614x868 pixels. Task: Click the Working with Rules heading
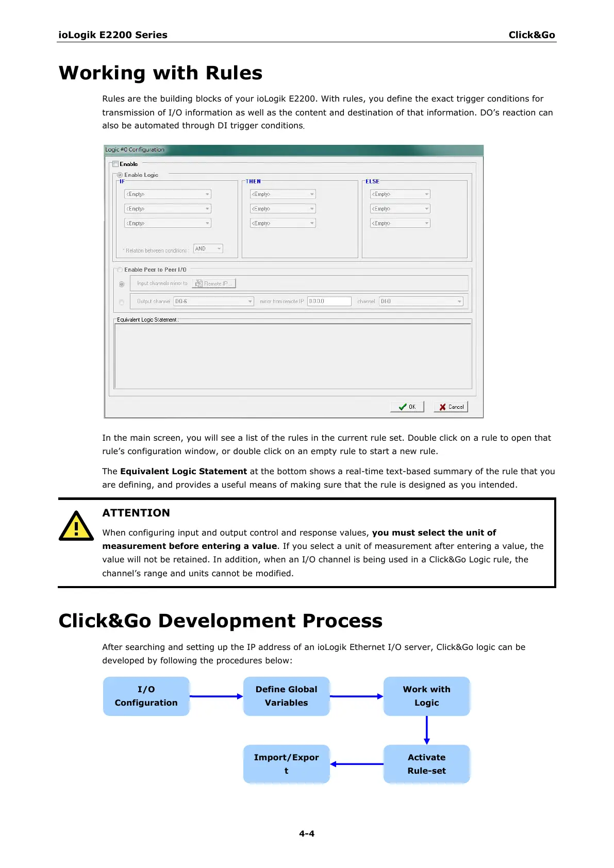[x=161, y=73]
